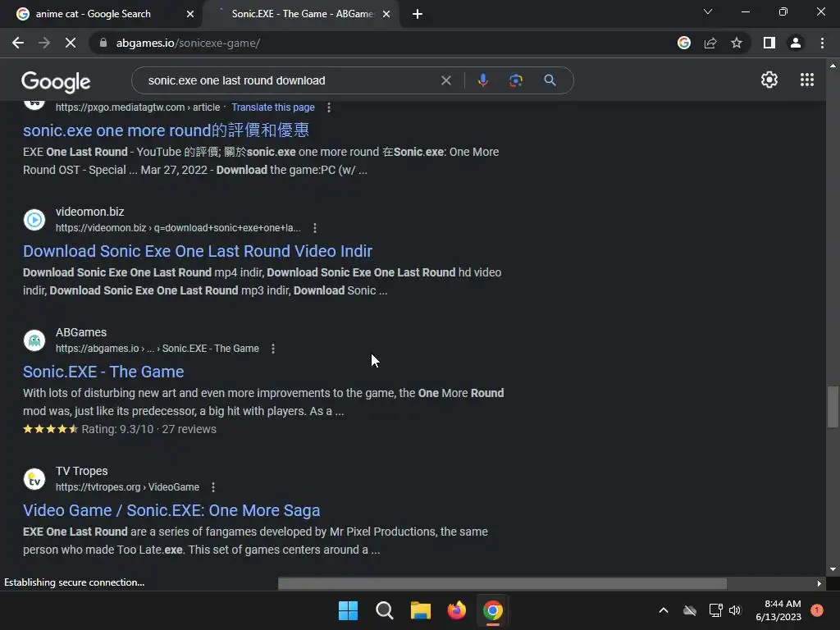
Task: Stop loading the page
Action: tap(71, 43)
